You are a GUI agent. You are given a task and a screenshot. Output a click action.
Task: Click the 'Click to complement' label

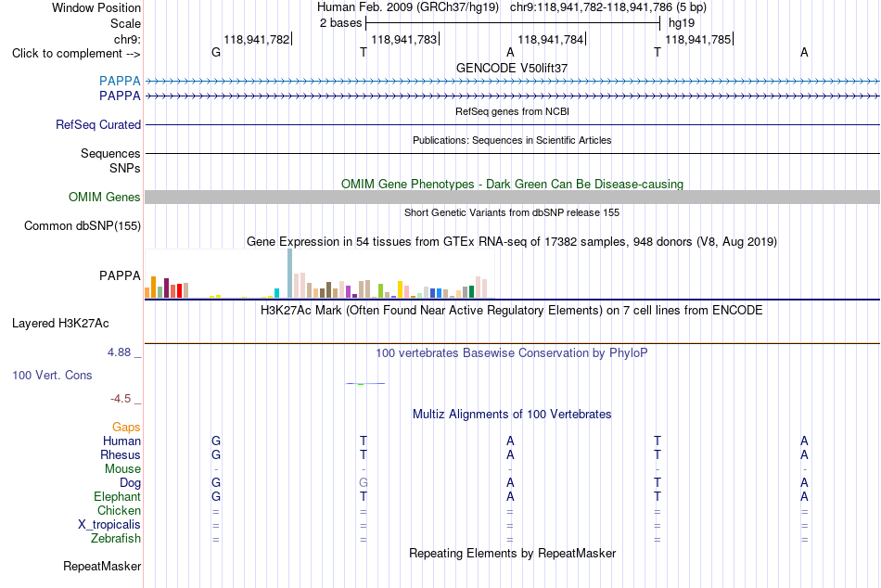[76, 54]
